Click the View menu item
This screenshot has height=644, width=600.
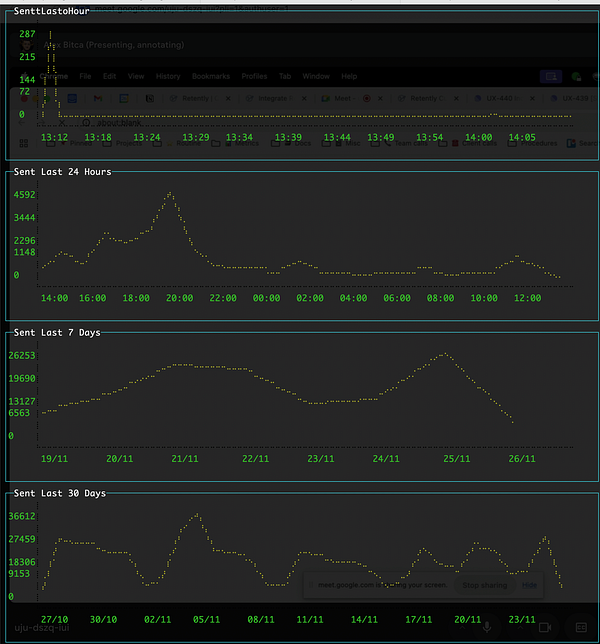(136, 76)
